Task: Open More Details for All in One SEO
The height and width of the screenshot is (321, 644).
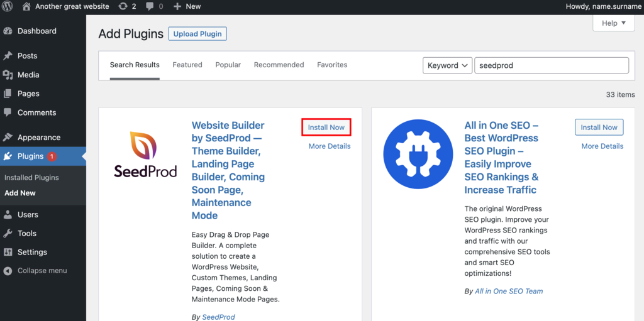Action: tap(602, 146)
